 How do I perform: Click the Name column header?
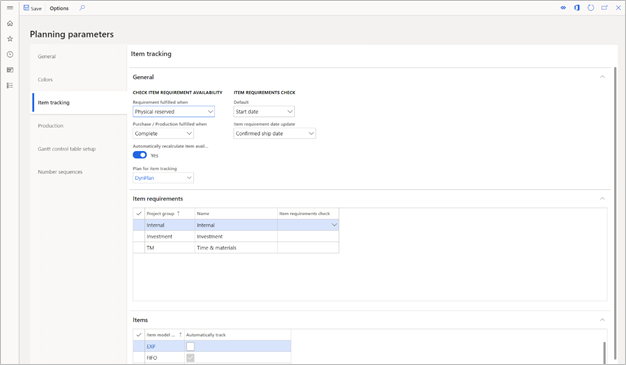click(236, 214)
